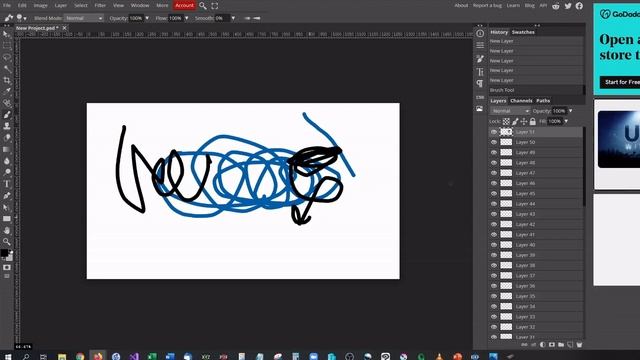Select the Move tool
Image resolution: width=640 pixels, height=360 pixels.
click(7, 34)
